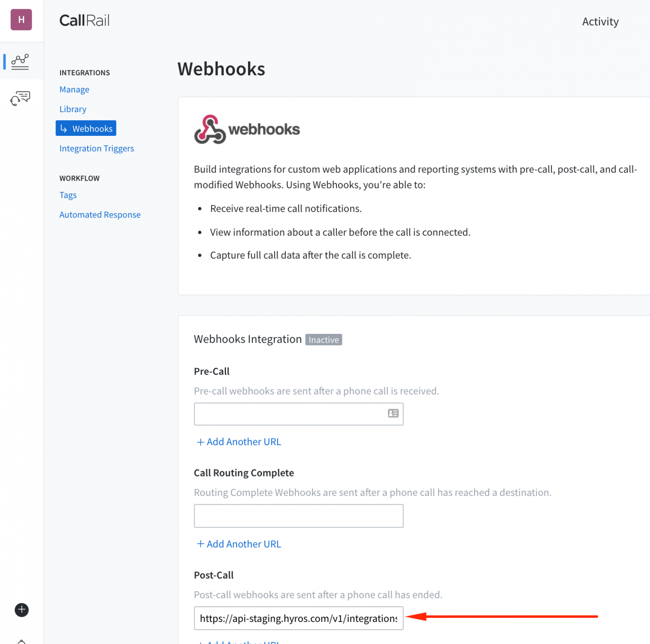Select the Post-Call URL field with hyros address
Viewport: 650px width, 644px height.
[298, 618]
